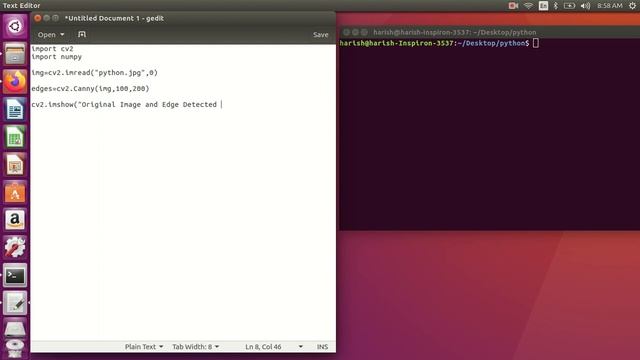Click the "import cv2" line
The width and height of the screenshot is (640, 360).
click(x=52, y=49)
